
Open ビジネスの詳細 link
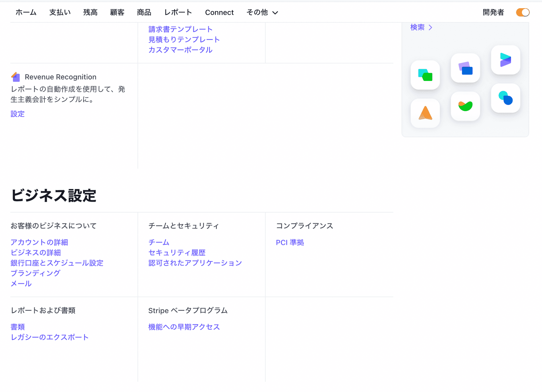tap(36, 253)
